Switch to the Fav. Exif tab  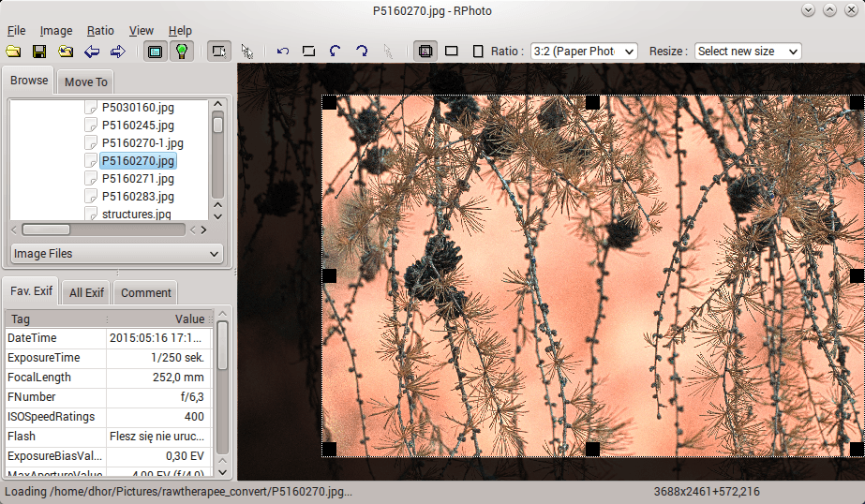(31, 291)
